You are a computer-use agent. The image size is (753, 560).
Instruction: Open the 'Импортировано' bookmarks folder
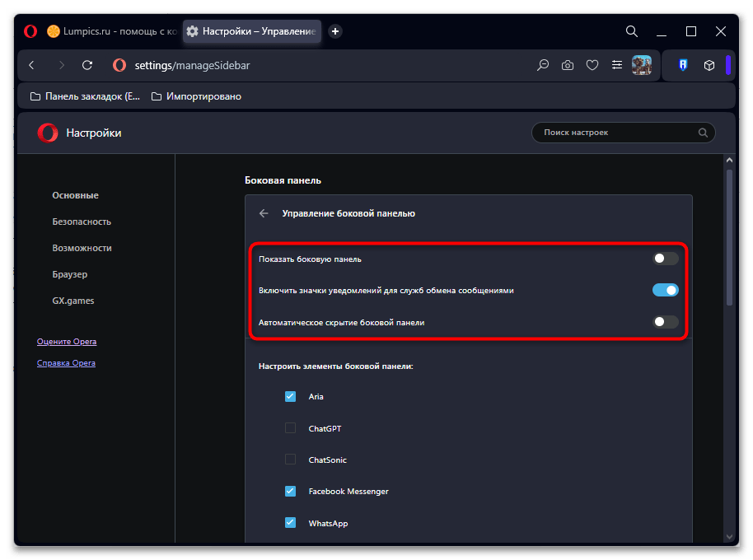coord(196,96)
